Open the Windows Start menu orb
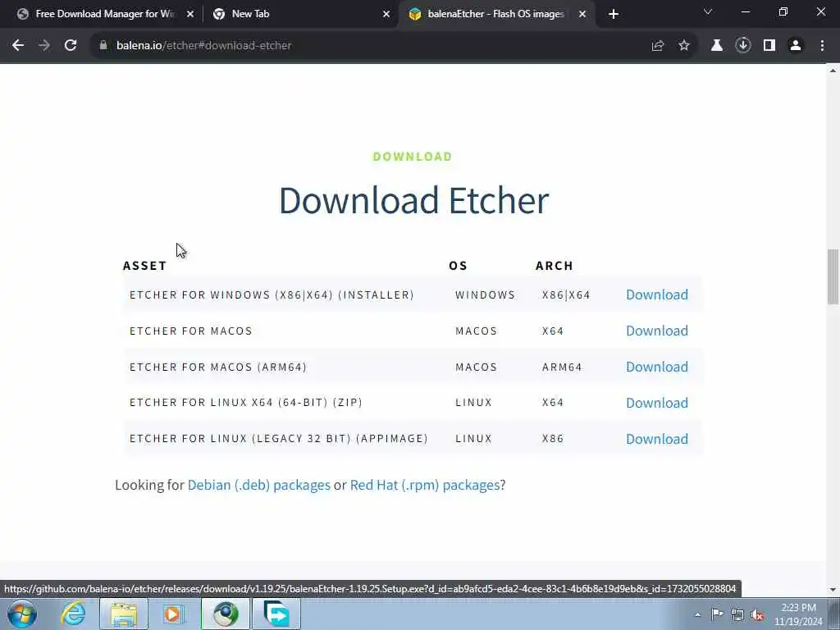Viewport: 840px width, 630px height. 22,614
